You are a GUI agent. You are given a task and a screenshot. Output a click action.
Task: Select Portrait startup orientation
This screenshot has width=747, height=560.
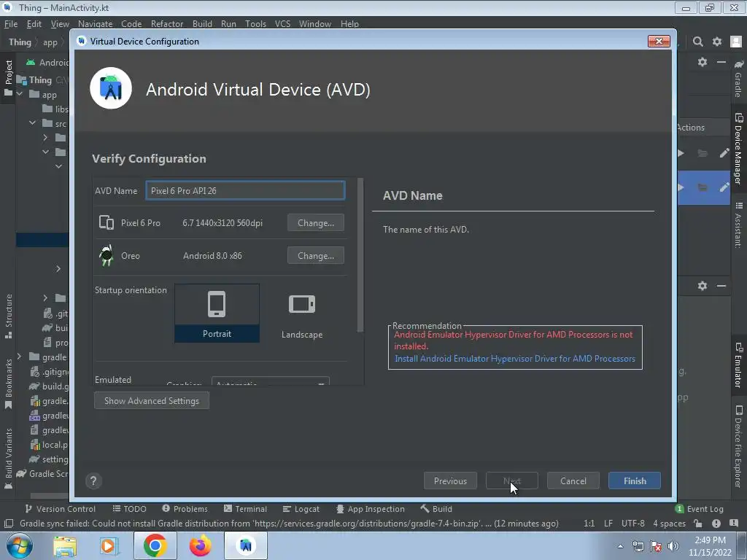click(217, 313)
